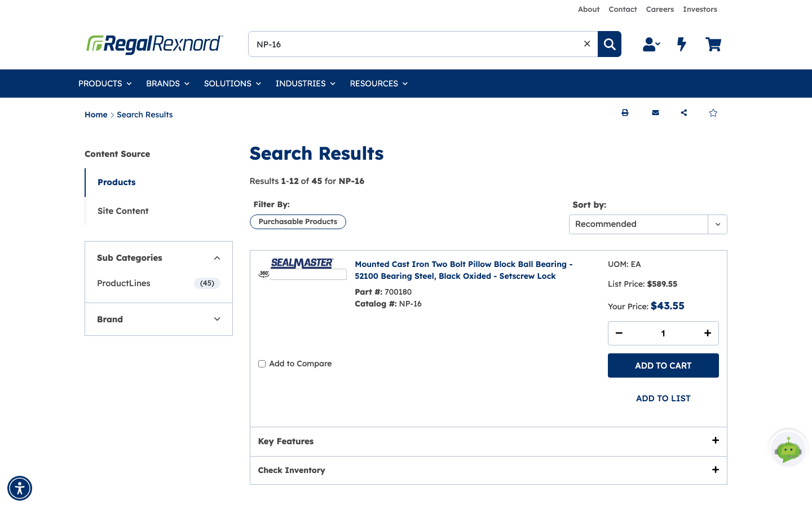Viewport: 812px width, 508px height.
Task: Click the print page icon
Action: click(625, 113)
